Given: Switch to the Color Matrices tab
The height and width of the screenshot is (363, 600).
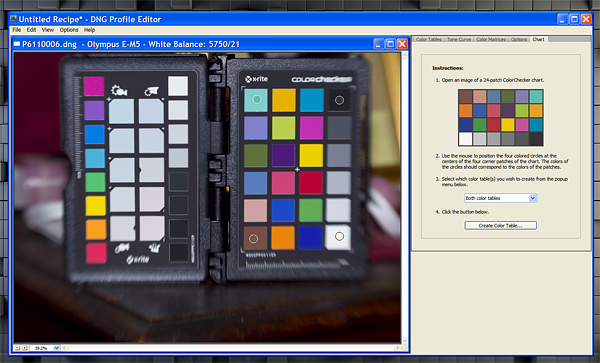Looking at the screenshot, I should pyautogui.click(x=491, y=39).
